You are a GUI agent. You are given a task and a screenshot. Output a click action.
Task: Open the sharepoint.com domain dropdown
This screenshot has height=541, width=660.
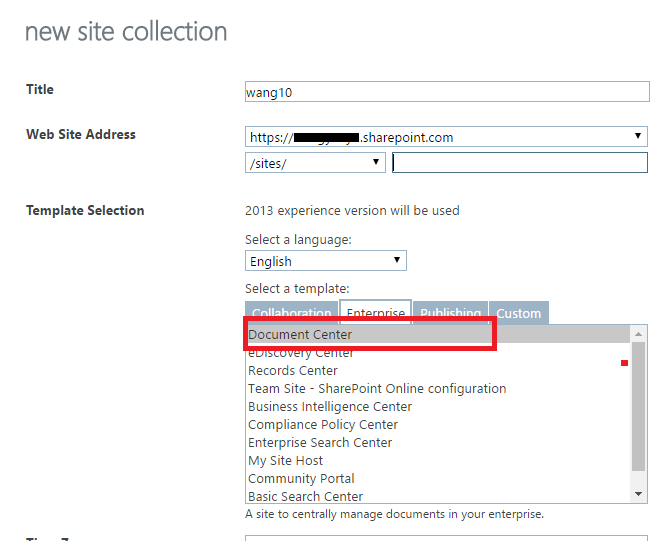pos(446,137)
